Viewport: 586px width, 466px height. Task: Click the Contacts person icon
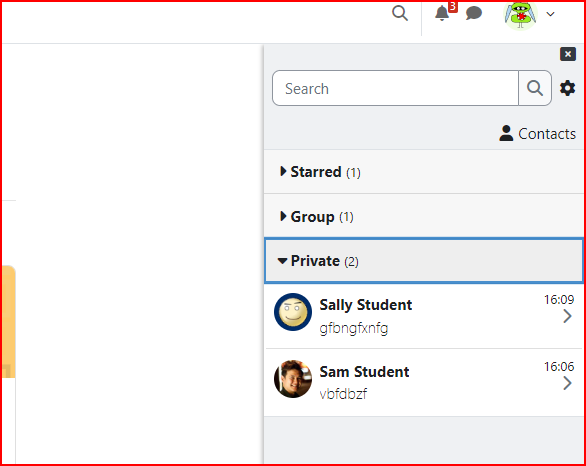pyautogui.click(x=506, y=133)
